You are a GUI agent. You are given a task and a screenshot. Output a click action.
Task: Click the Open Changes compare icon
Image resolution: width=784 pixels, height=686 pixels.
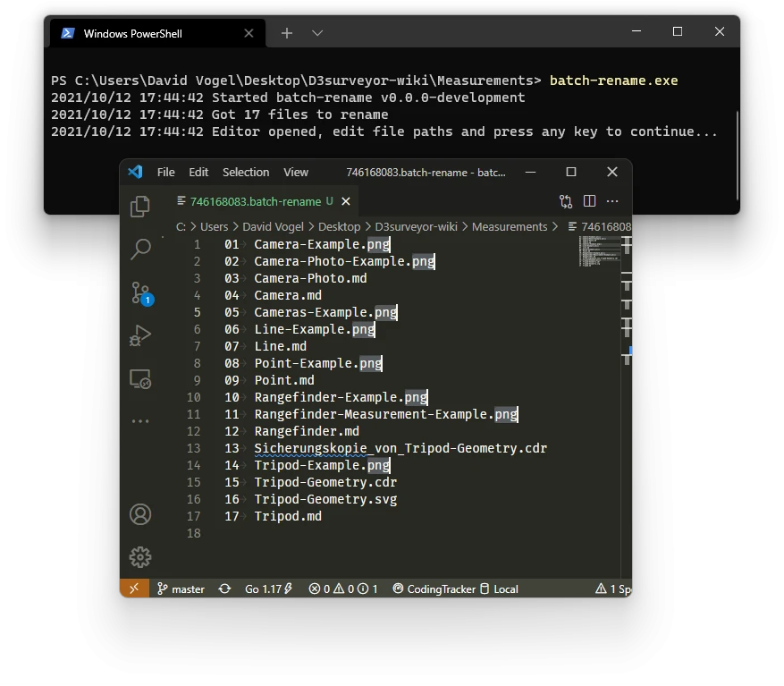[566, 201]
